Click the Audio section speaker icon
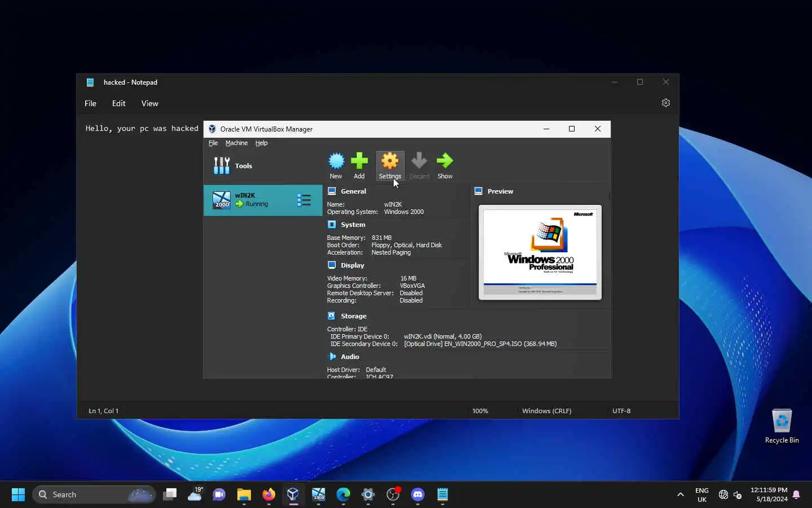The width and height of the screenshot is (812, 508). tap(332, 356)
